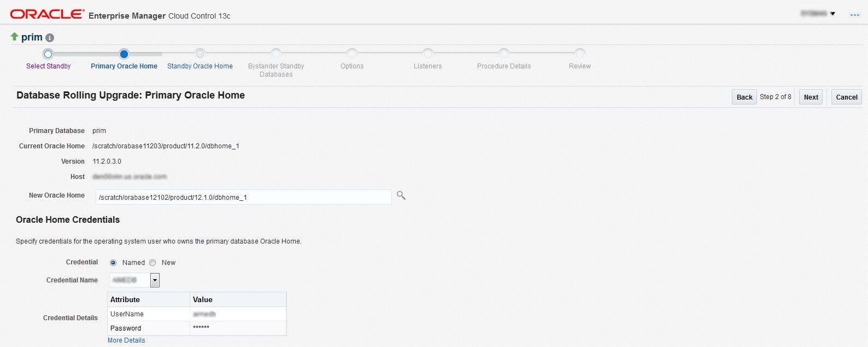
Task: Click the Oracle logo
Action: pos(48,14)
